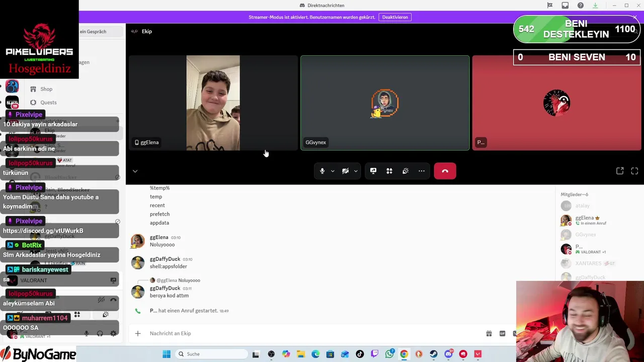Open the soundboard in call controls

406,171
